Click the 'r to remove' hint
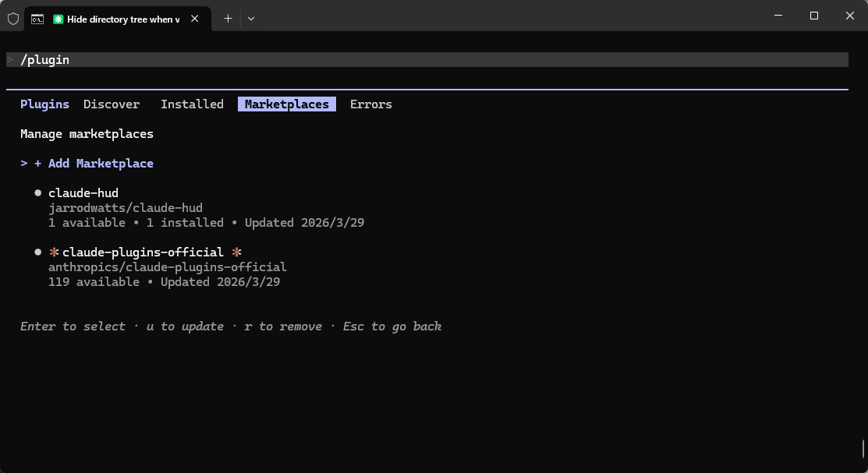868x473 pixels. (x=283, y=327)
